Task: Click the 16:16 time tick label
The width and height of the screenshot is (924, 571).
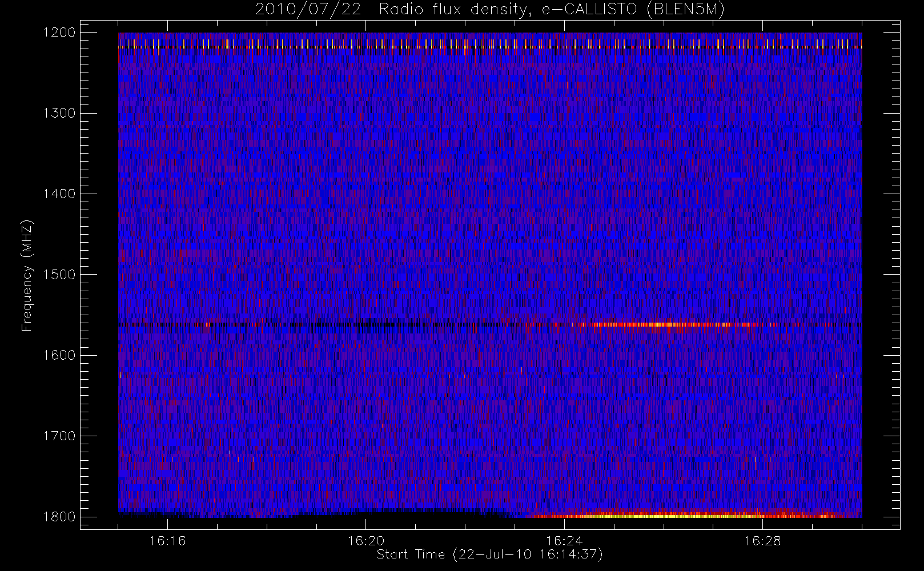Action: [167, 541]
